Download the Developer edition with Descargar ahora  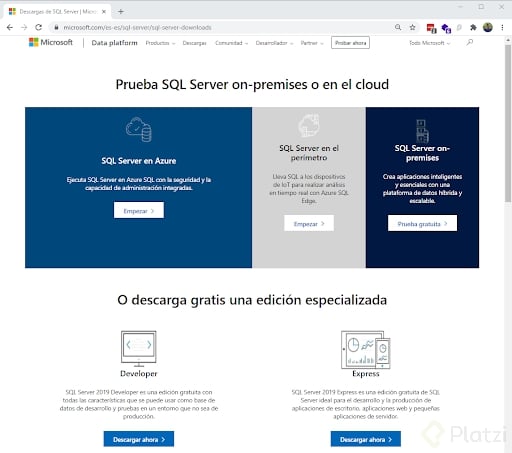click(x=139, y=439)
